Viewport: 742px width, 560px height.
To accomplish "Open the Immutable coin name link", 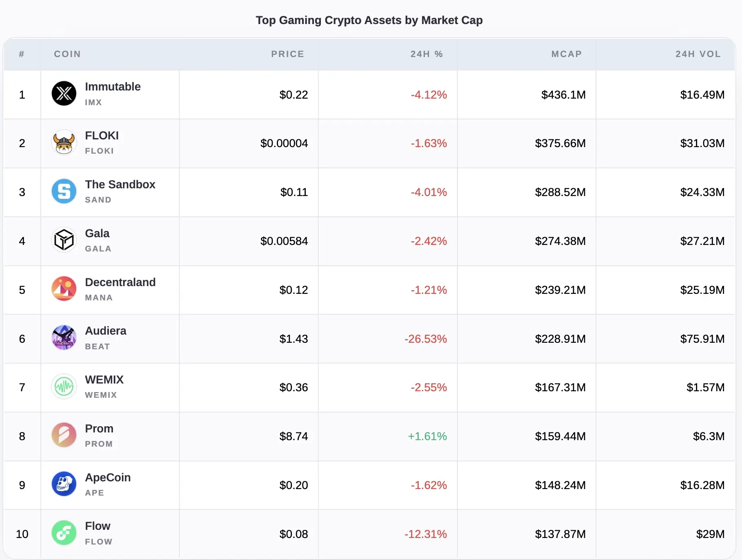I will point(113,87).
